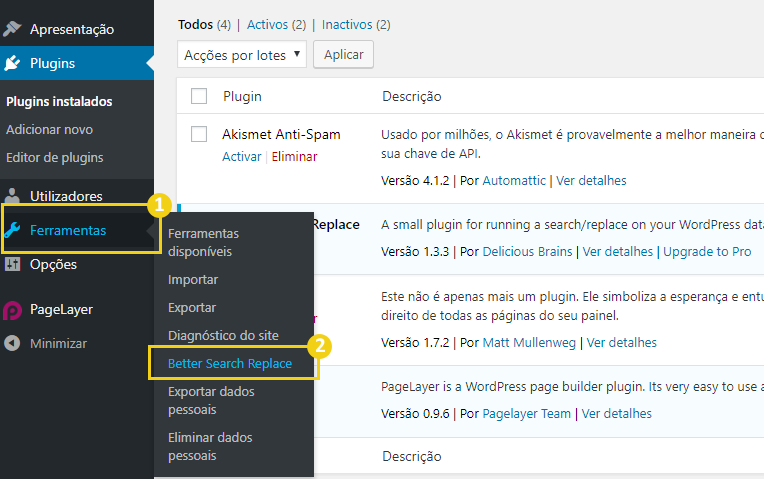Open Diagnóstico do site
The image size is (764, 479).
223,336
